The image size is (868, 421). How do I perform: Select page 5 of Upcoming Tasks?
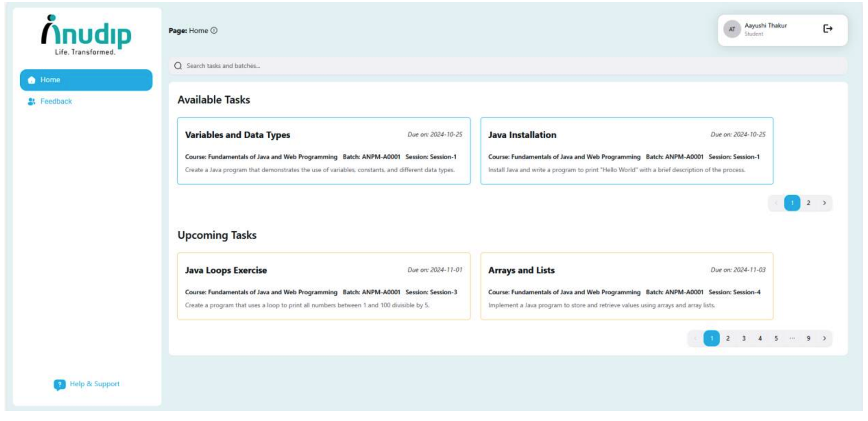click(776, 337)
